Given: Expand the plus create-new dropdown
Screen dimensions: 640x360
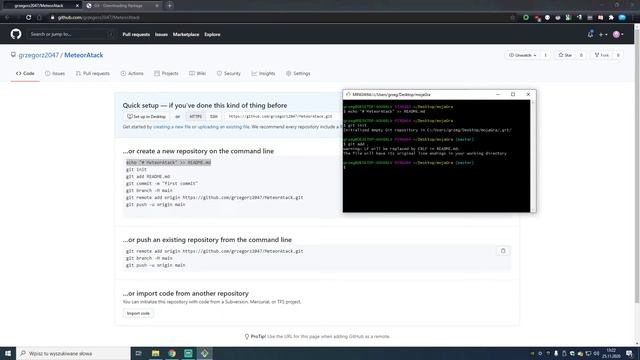Looking at the screenshot, I should click(x=603, y=35).
